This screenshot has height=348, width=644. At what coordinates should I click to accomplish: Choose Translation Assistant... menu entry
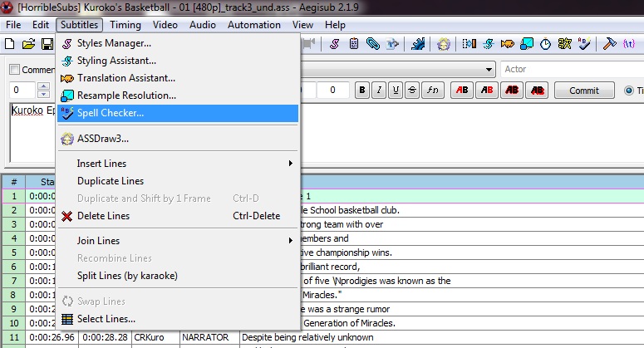(x=178, y=78)
